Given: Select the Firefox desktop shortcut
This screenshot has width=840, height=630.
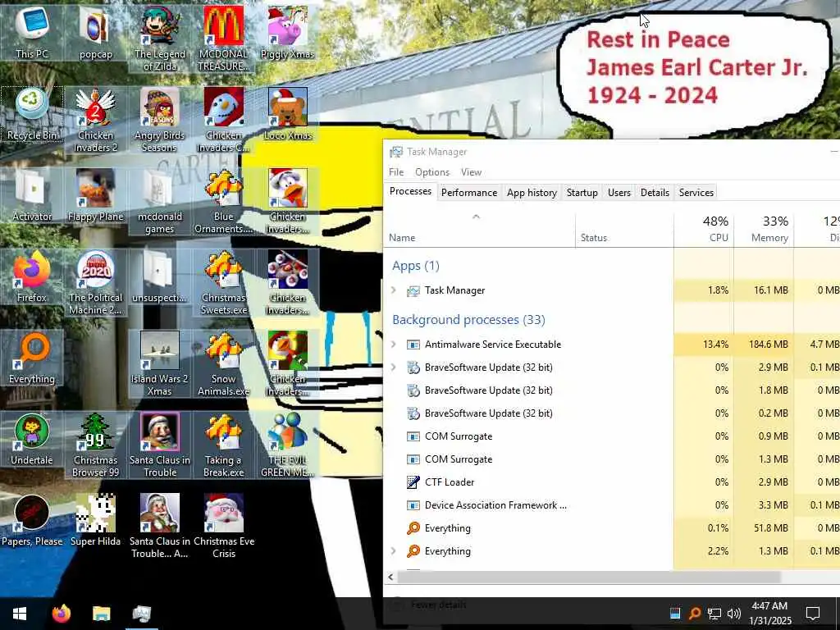Looking at the screenshot, I should (32, 276).
